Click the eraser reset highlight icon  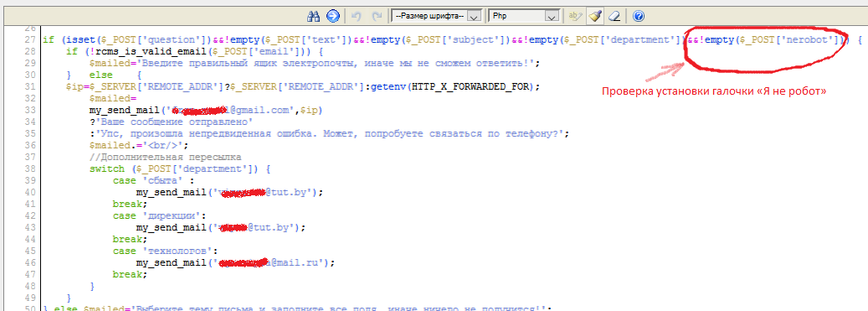click(614, 16)
